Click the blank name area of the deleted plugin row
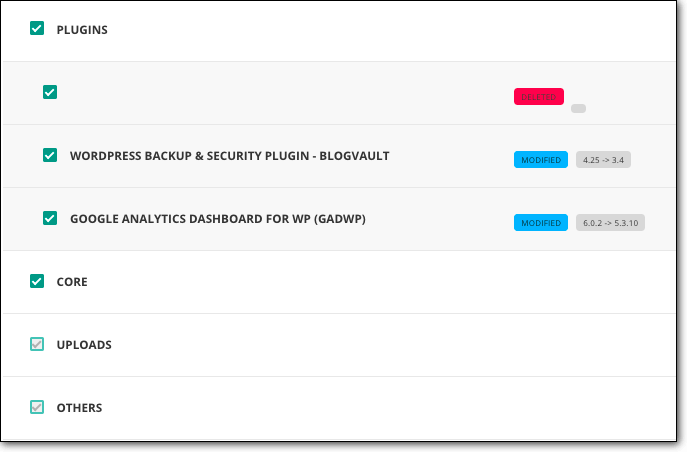 coord(280,93)
